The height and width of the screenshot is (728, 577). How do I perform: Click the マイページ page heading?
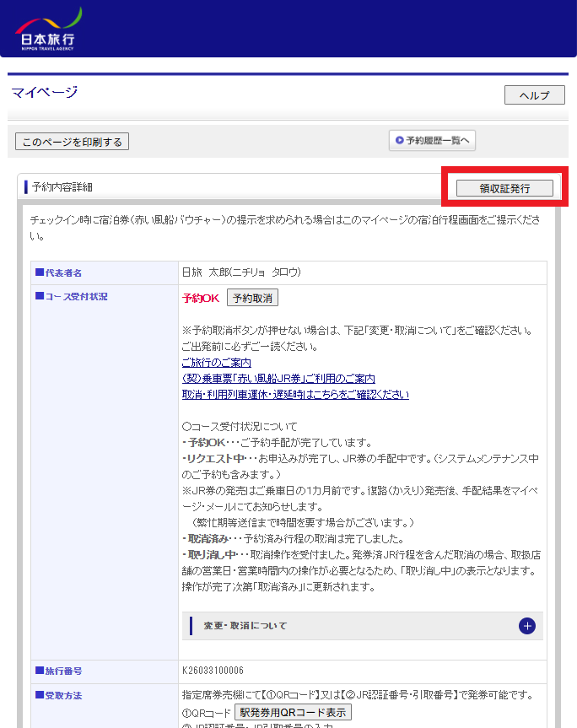click(x=45, y=93)
